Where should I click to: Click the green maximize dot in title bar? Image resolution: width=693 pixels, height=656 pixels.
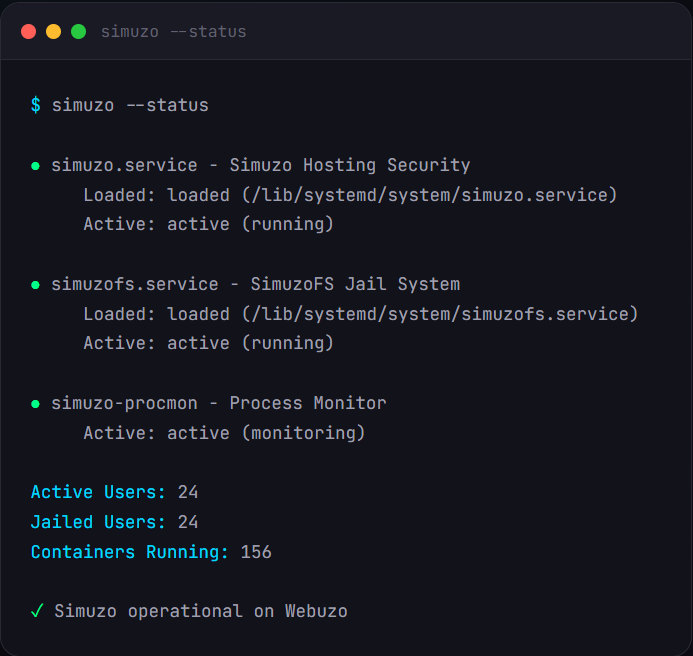pos(78,32)
